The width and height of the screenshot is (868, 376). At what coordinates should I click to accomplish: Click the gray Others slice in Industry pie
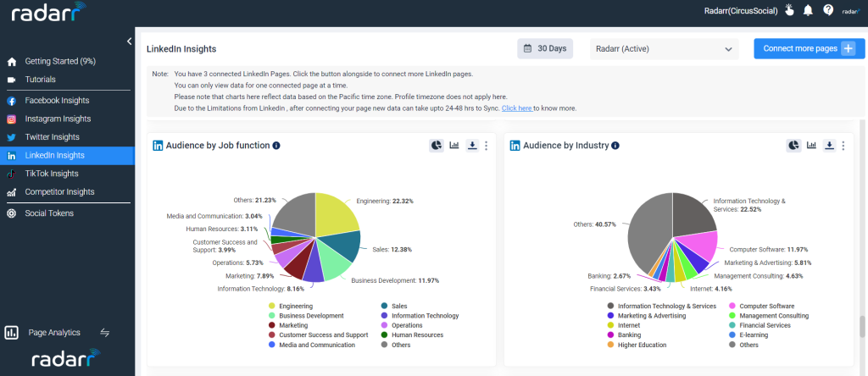tap(648, 232)
